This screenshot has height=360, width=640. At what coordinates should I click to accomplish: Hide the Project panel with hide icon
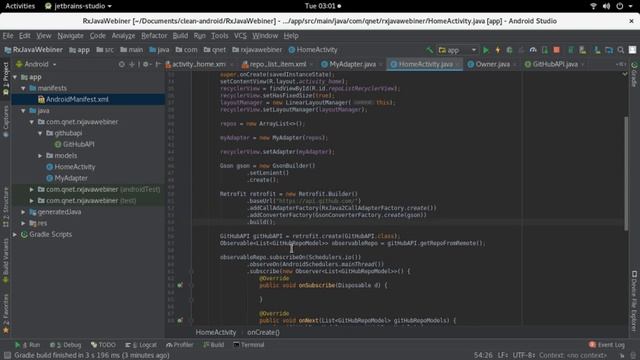[x=158, y=64]
